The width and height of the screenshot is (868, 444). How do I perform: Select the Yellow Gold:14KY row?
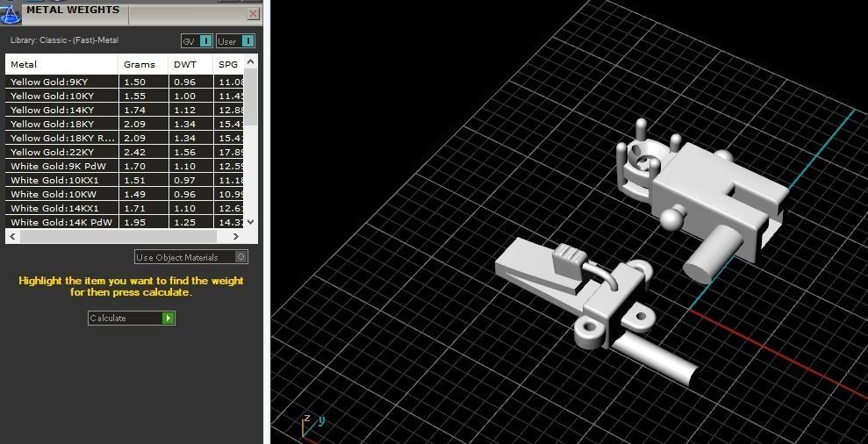pyautogui.click(x=125, y=111)
